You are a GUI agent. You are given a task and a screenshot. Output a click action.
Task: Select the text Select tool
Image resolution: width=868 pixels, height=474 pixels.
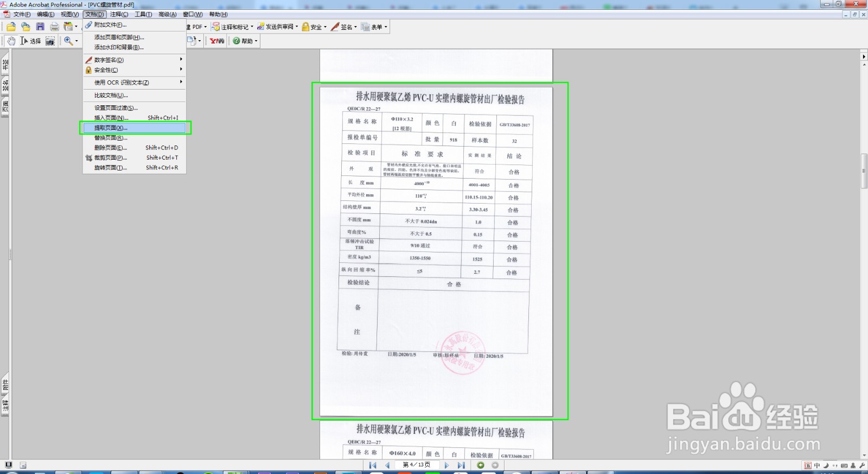31,41
